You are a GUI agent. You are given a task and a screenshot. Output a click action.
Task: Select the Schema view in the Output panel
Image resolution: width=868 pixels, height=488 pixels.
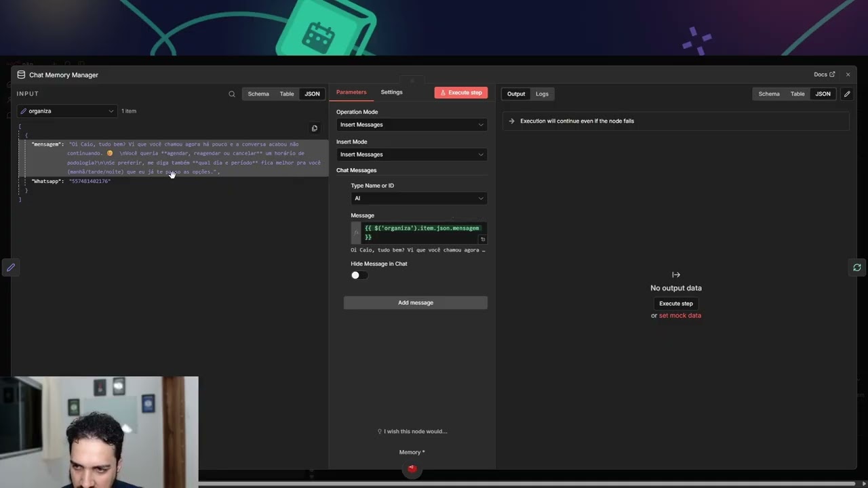click(769, 94)
